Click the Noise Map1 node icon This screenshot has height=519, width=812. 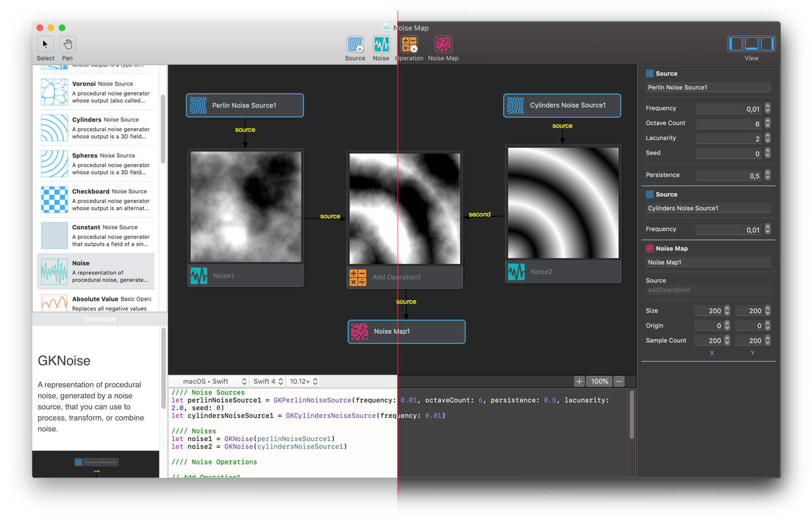tap(360, 331)
